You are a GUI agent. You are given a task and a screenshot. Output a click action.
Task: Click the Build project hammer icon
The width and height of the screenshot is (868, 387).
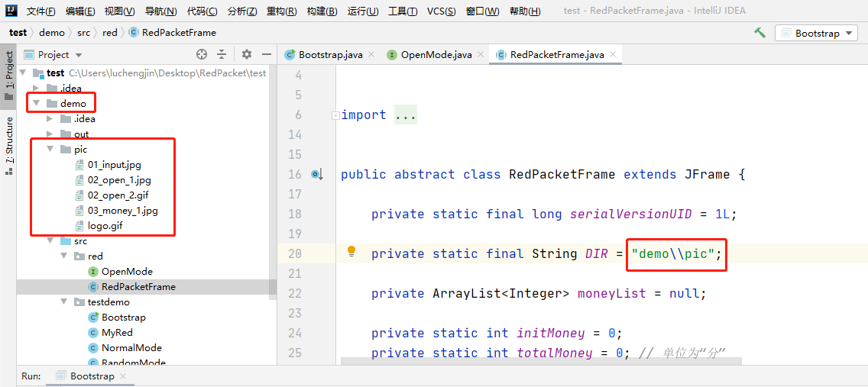(760, 33)
